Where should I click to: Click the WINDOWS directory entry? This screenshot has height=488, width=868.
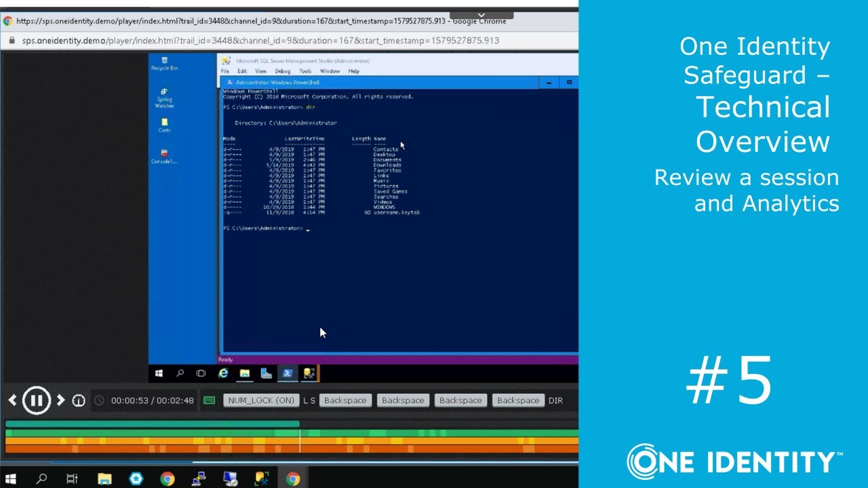384,207
